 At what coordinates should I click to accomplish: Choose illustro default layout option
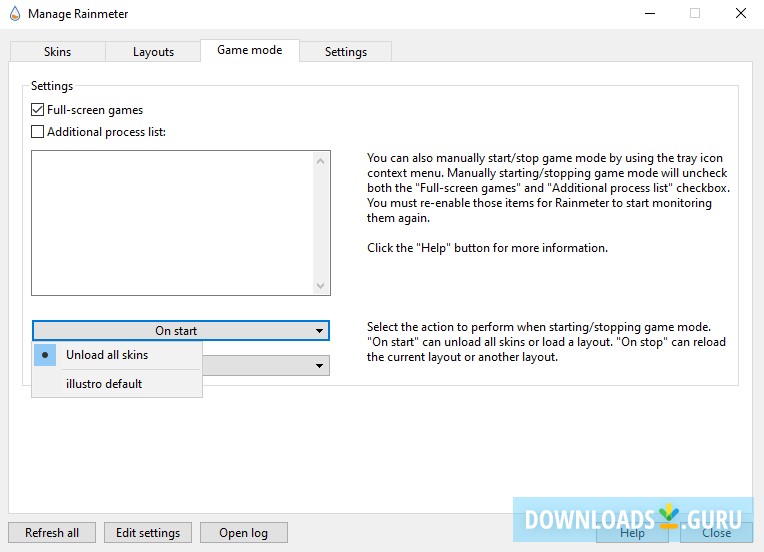117,384
